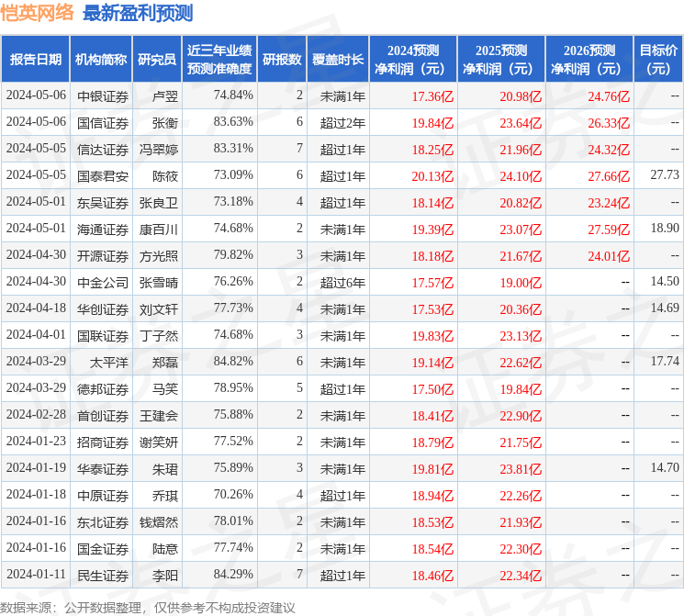Image resolution: width=684 pixels, height=616 pixels.
Task: Click 2026 forecast value 27.66亿
Action: point(609,176)
